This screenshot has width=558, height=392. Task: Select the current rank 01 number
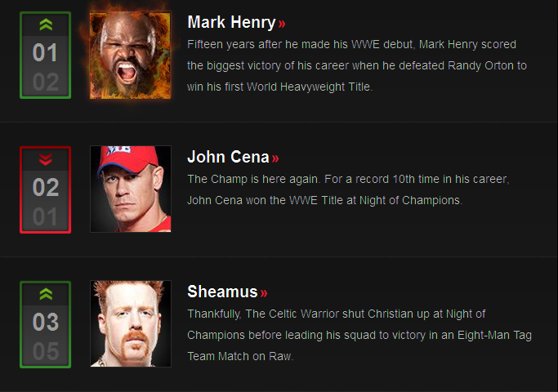tap(45, 52)
